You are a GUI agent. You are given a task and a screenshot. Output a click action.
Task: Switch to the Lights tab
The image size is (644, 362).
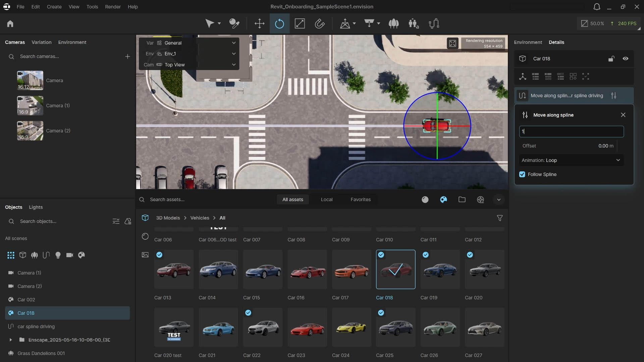pyautogui.click(x=36, y=207)
